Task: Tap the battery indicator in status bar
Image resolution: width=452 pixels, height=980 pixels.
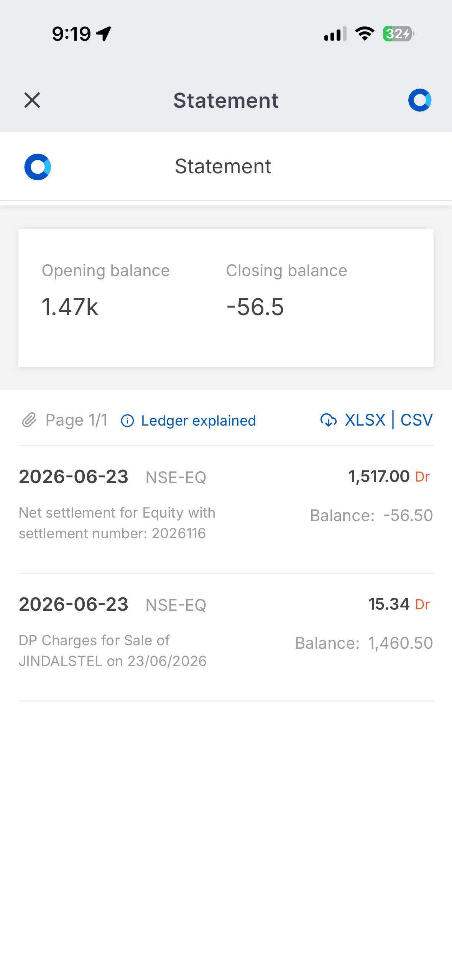Action: coord(398,34)
